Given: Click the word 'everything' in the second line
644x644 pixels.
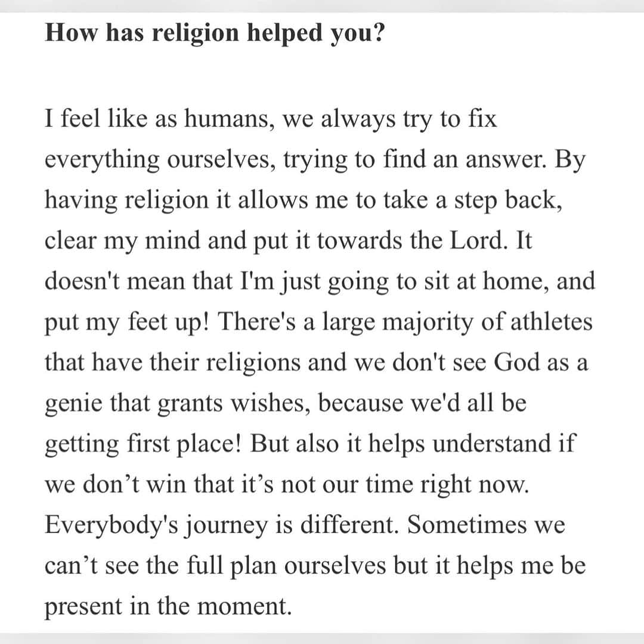Looking at the screenshot, I should (x=102, y=160).
